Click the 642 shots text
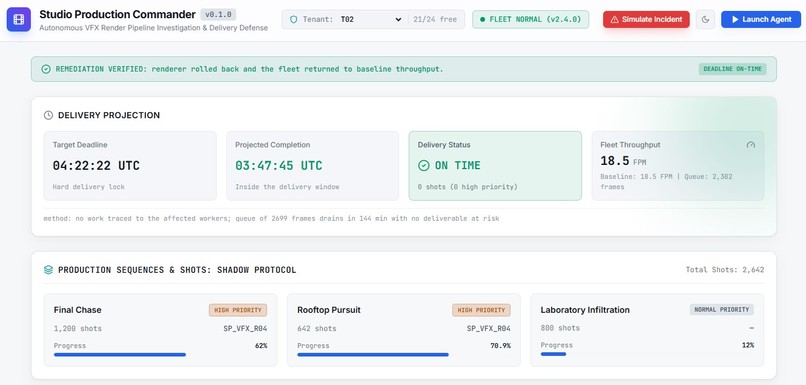The image size is (806, 385). pos(317,328)
